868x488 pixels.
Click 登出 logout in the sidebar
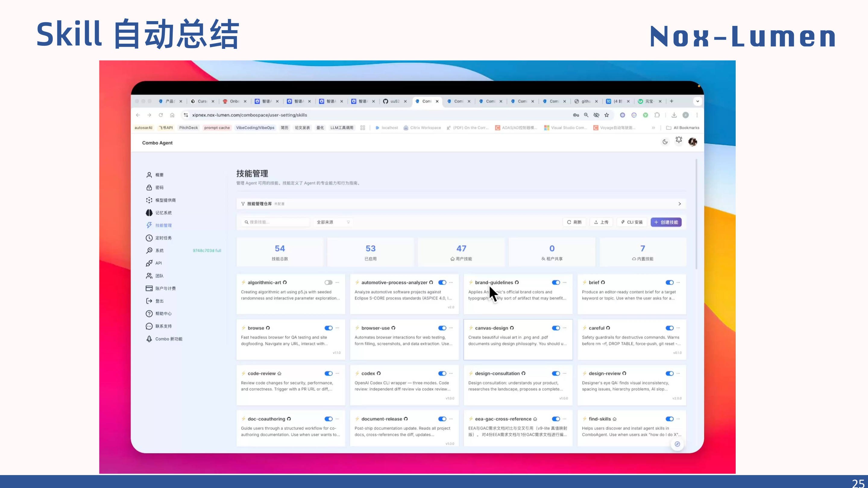155,301
